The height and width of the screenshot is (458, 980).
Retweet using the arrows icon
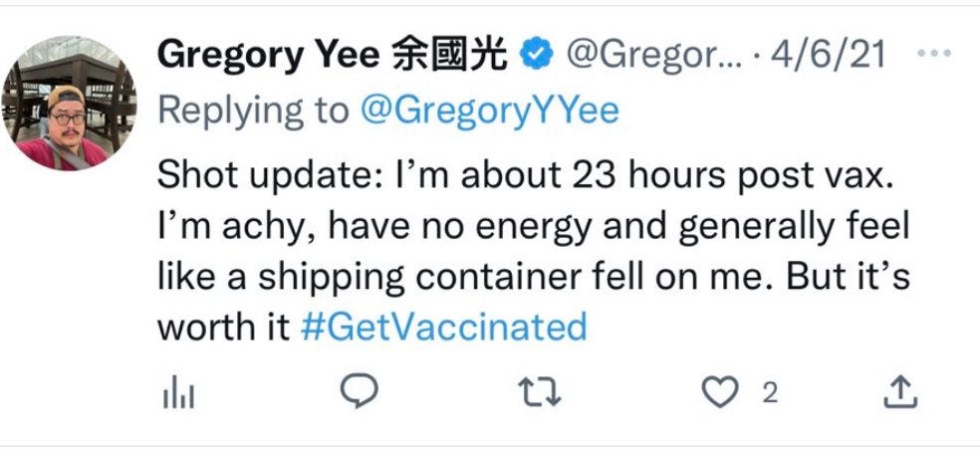coord(543,394)
